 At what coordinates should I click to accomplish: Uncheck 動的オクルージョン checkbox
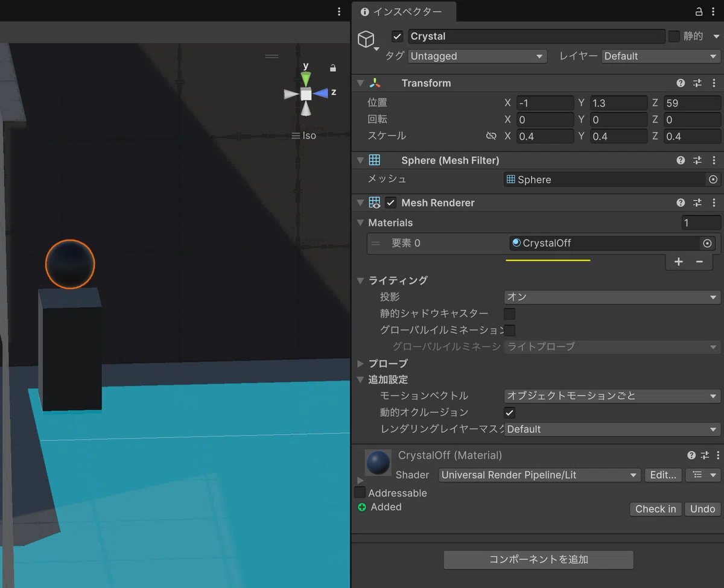coord(510,413)
